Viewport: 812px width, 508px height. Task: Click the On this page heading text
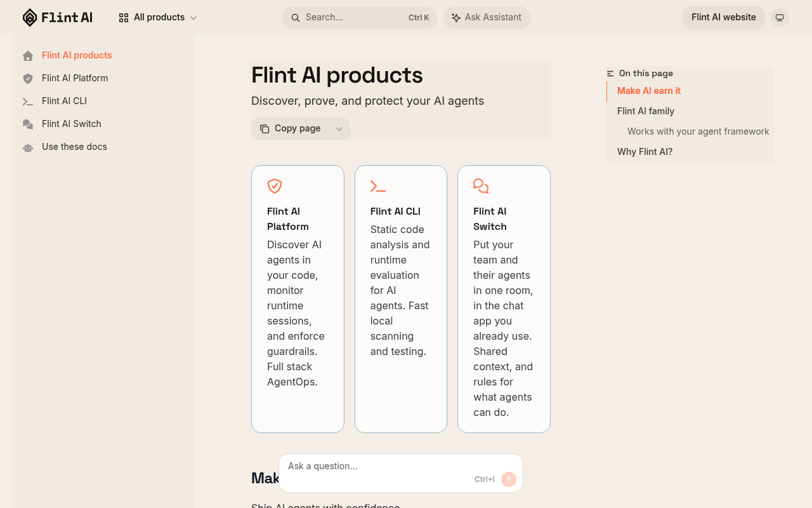point(646,73)
